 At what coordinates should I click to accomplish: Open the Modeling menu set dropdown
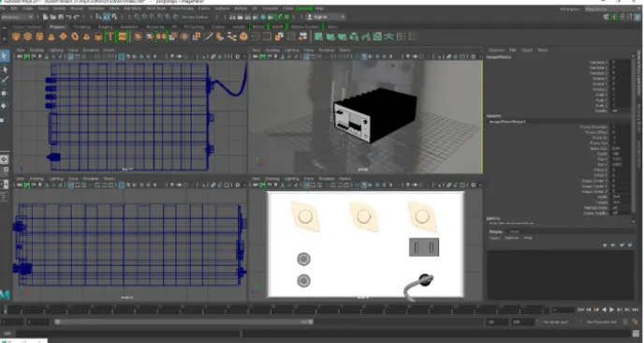17,17
